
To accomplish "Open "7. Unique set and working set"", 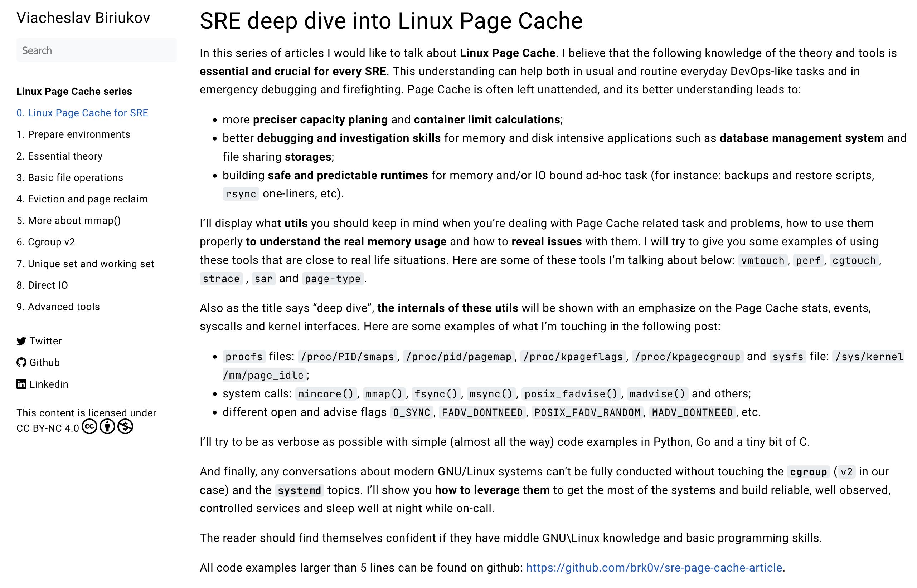I will tap(85, 264).
